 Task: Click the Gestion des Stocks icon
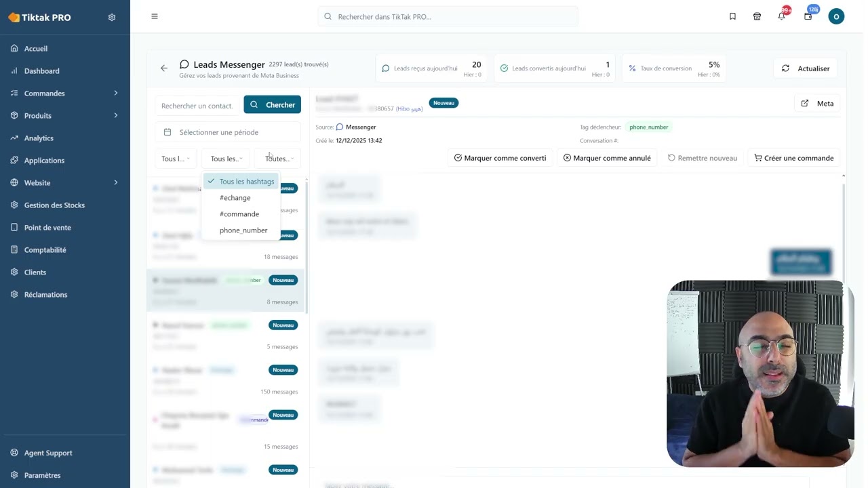14,205
